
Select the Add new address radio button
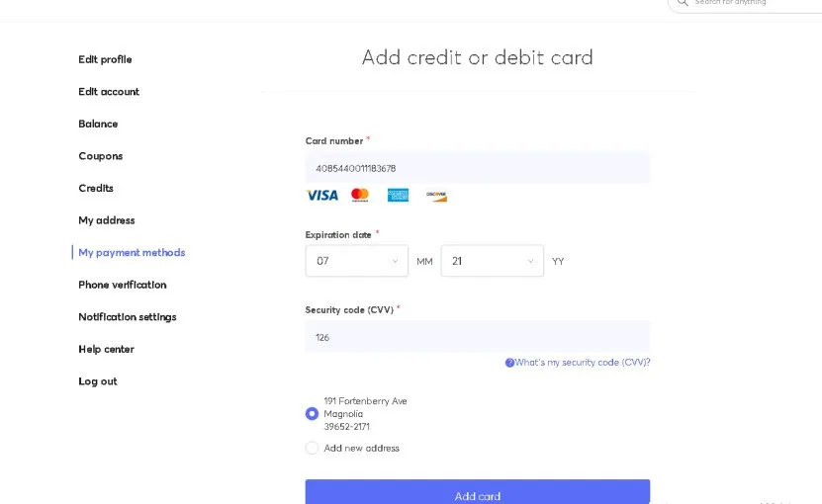[312, 448]
